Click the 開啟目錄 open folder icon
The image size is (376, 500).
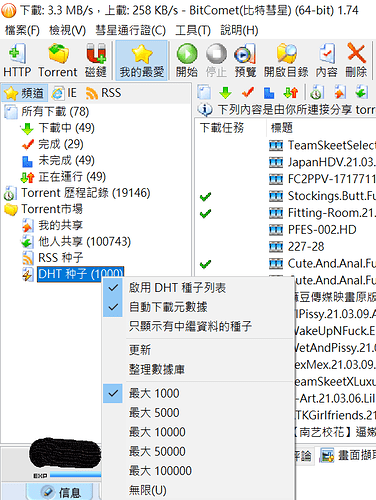coord(286,60)
